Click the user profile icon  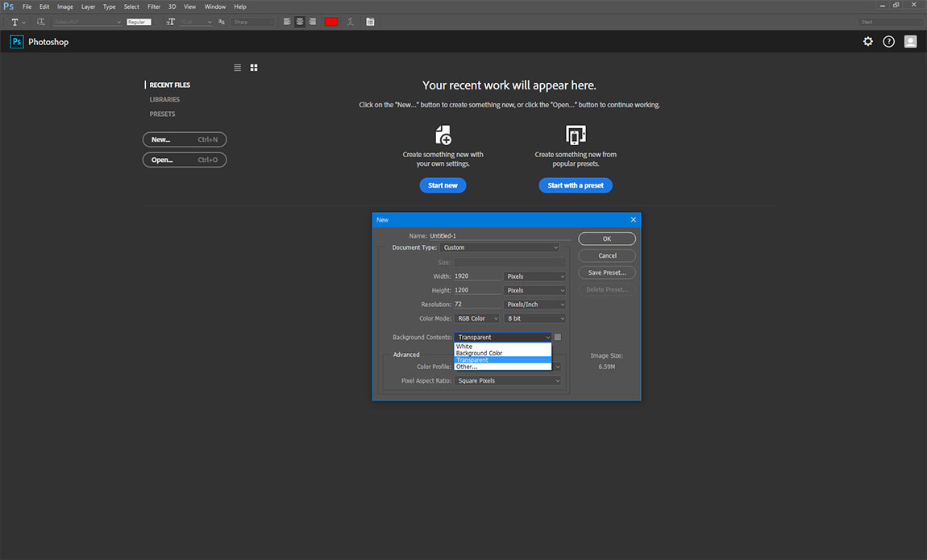click(x=910, y=41)
